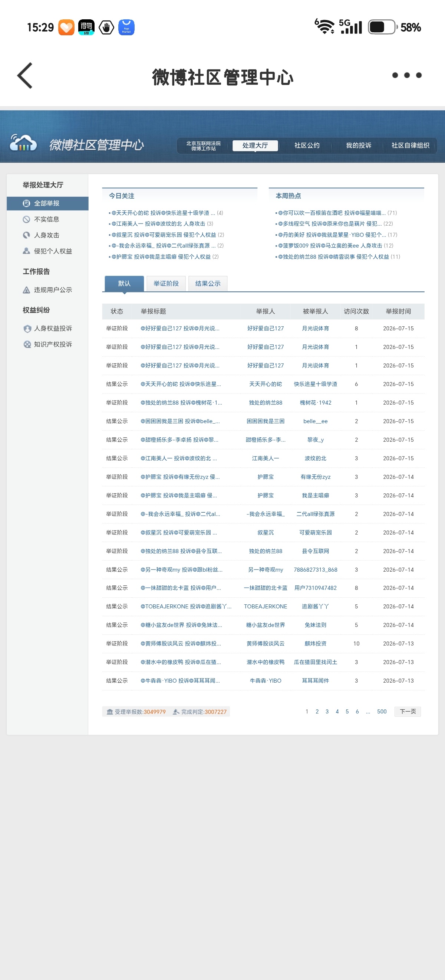Click reporter 潜水中的橡皮鸭
This screenshot has width=445, height=980.
coord(265,662)
